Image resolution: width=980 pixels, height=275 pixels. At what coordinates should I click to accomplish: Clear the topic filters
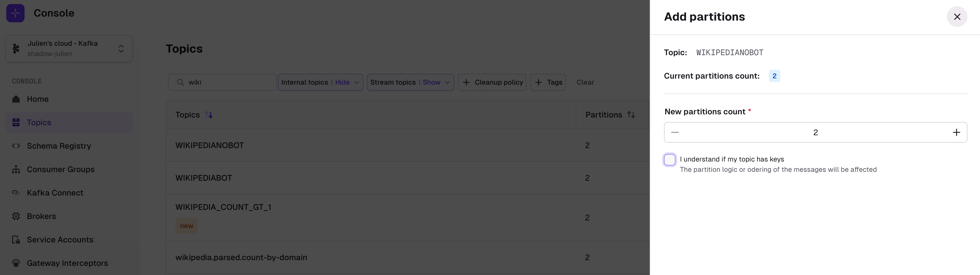point(585,82)
